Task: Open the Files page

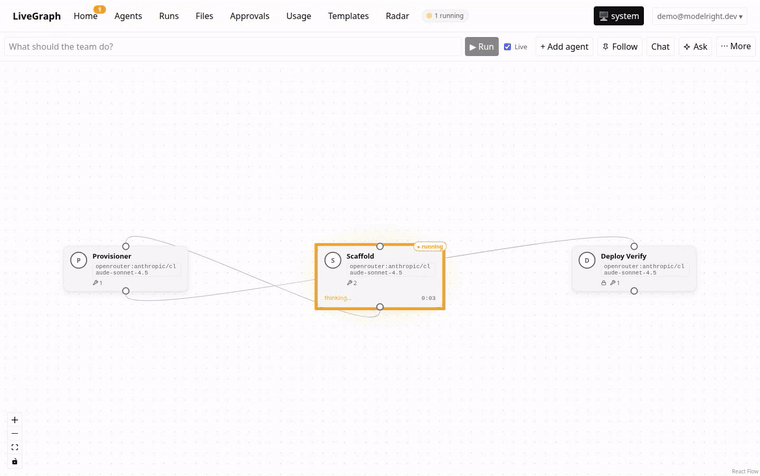Action: click(x=204, y=16)
